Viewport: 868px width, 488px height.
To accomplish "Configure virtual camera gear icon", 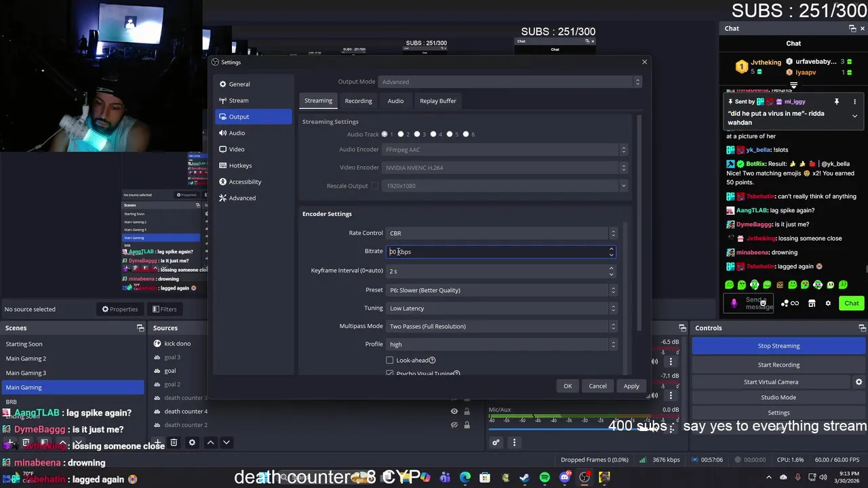I will point(859,382).
